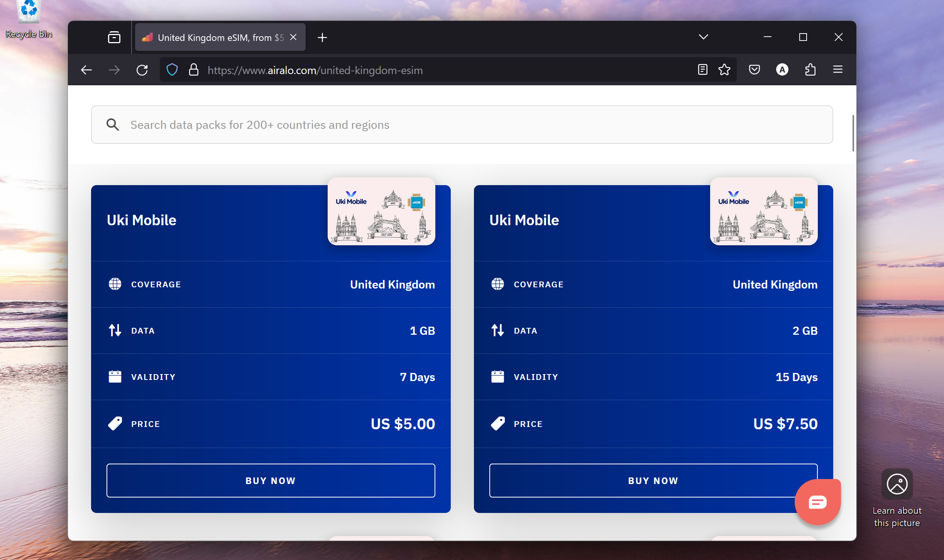Open the Firefox hamburger menu
This screenshot has width=944, height=560.
(838, 69)
